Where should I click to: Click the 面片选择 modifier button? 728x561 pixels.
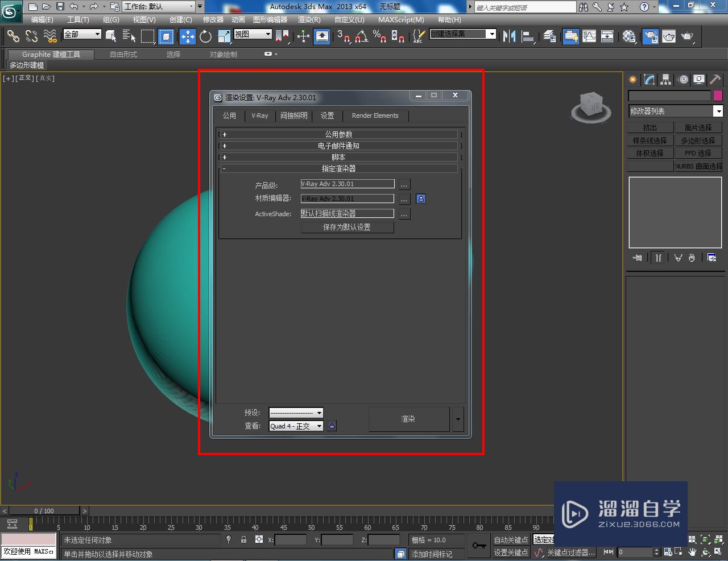pyautogui.click(x=698, y=127)
